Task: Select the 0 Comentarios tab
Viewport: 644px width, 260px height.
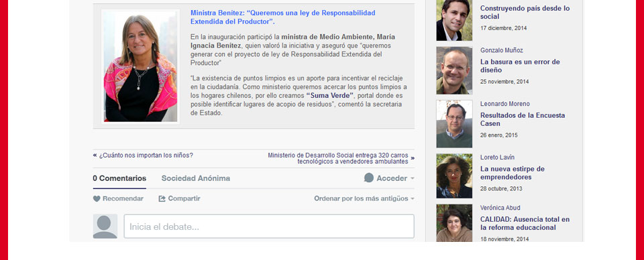Action: point(119,178)
